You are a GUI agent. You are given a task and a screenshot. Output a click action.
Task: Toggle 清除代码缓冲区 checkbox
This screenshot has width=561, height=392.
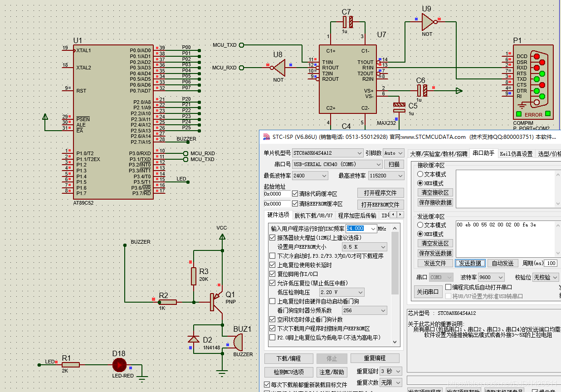[295, 194]
